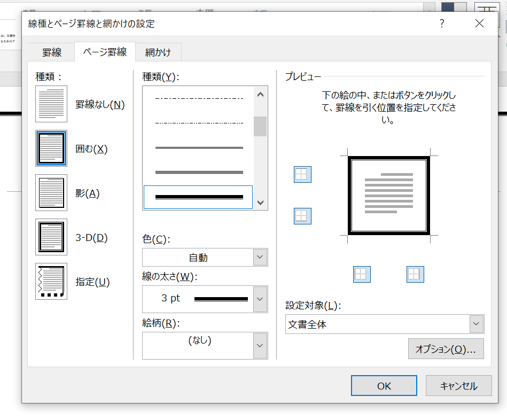Click the オプション(O)... button
The height and width of the screenshot is (420, 507).
coord(446,349)
